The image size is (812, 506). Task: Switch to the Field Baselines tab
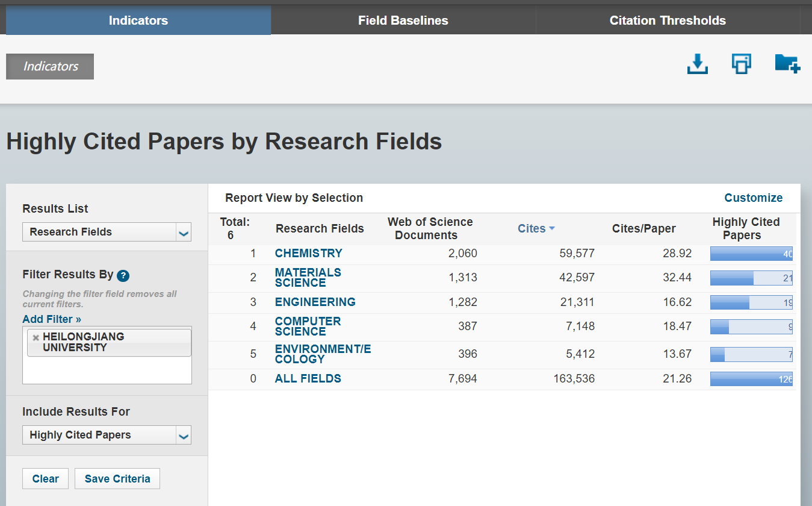point(403,20)
